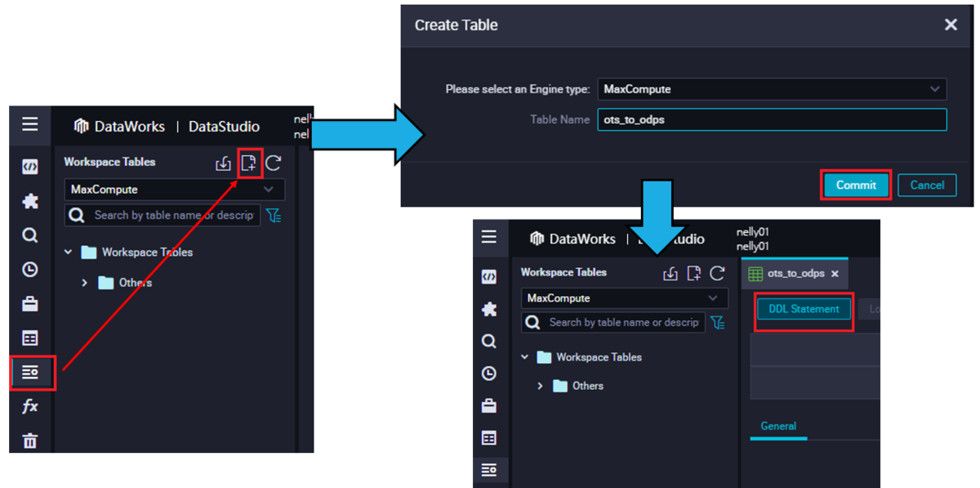Open Data Development code icon in window with fx icon
This screenshot has height=488, width=980.
click(30, 167)
